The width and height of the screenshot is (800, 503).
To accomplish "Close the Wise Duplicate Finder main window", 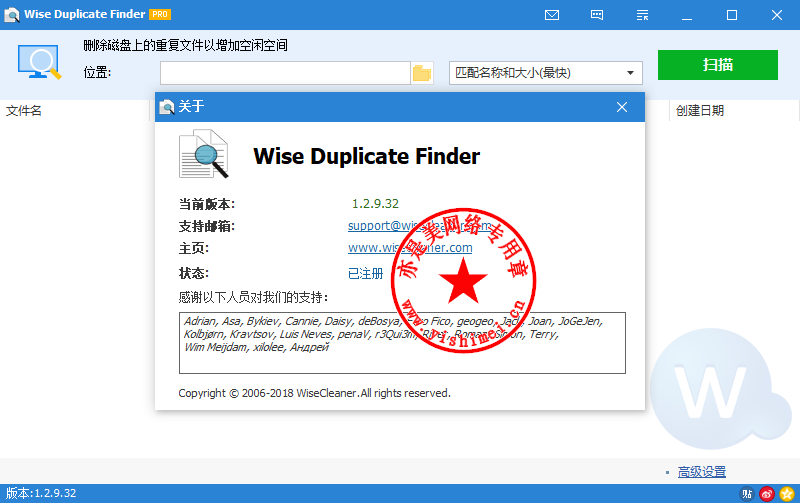I will [777, 15].
